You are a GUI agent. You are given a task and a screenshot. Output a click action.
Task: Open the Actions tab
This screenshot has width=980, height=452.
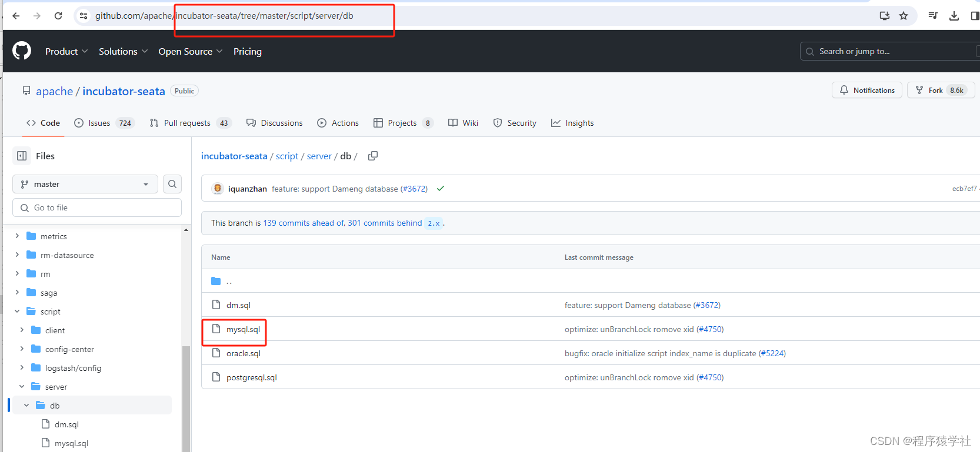338,123
